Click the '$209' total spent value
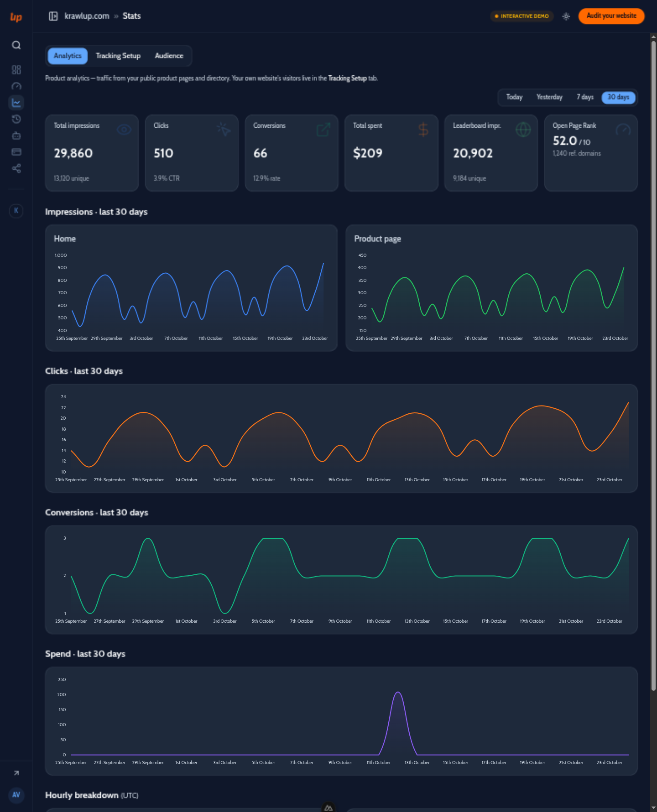The image size is (657, 812). tap(368, 153)
